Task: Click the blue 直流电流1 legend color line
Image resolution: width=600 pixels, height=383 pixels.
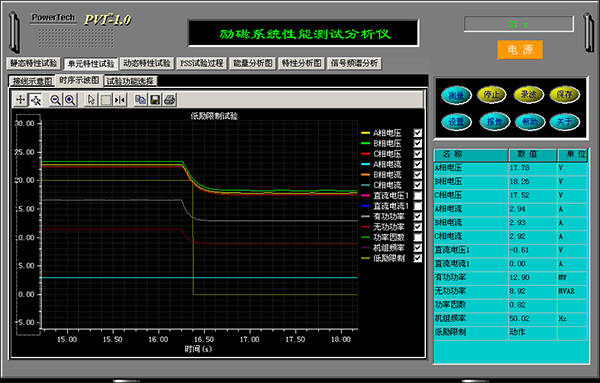Action: click(x=365, y=206)
